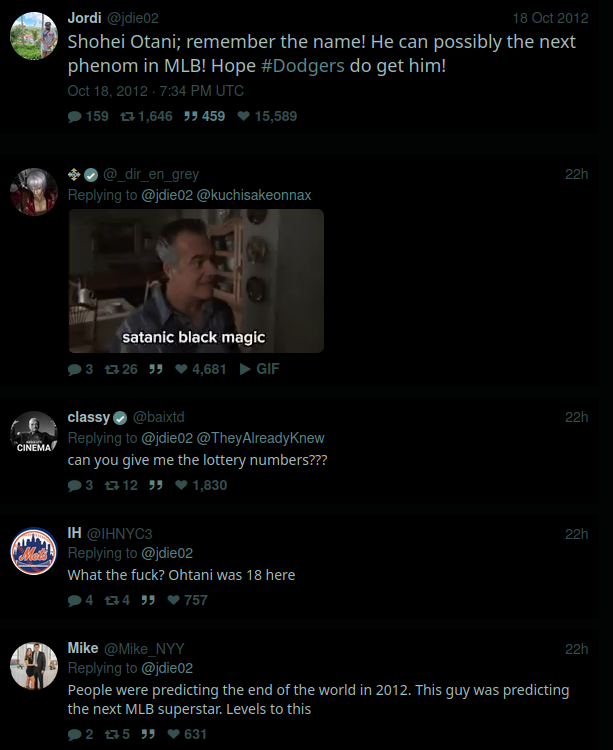Open @TheyAlreadyKnew mention link
Viewport: 613px width, 750px height.
(x=261, y=438)
